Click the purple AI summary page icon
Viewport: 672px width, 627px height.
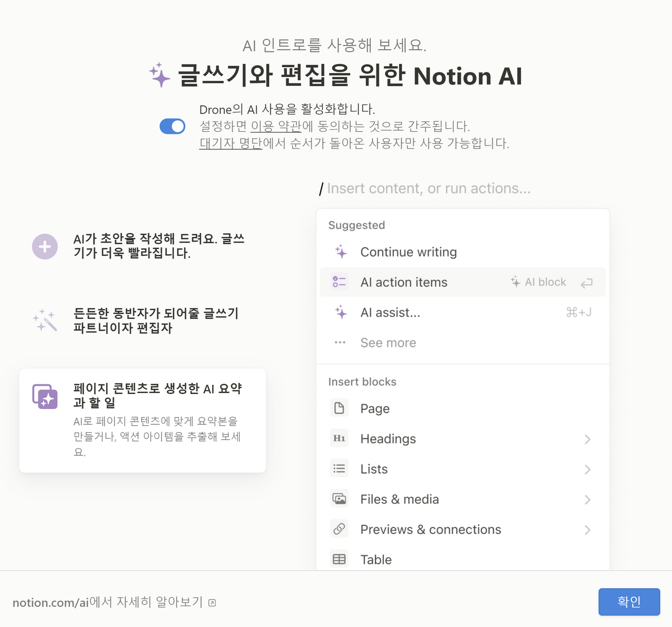click(x=45, y=396)
